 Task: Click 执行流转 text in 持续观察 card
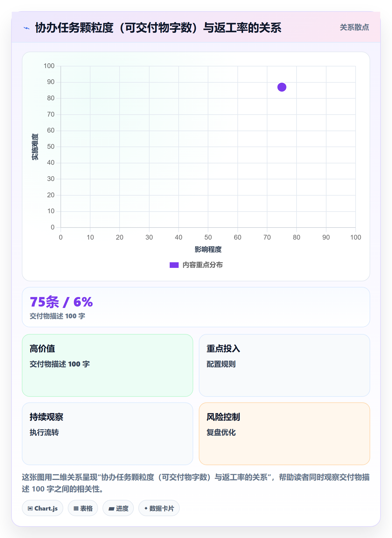tap(44, 432)
